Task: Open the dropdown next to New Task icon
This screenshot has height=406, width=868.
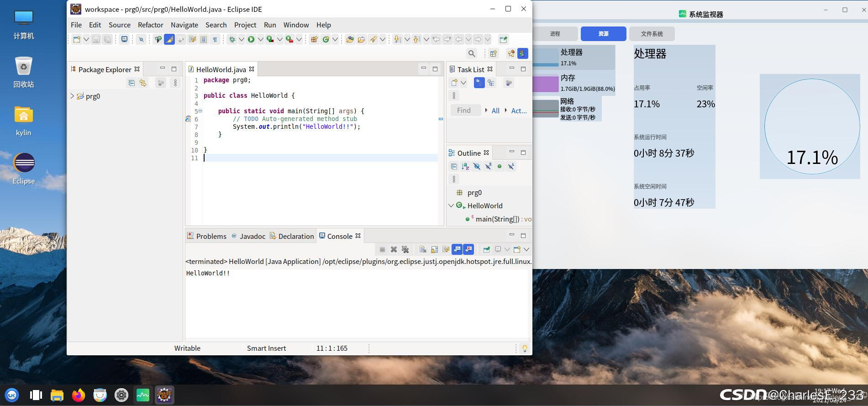Action: pos(463,83)
